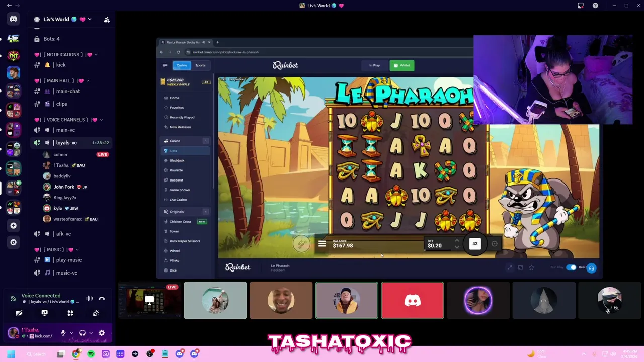The height and width of the screenshot is (362, 644).
Task: Open Task View on the taskbar
Action: pyautogui.click(x=61, y=354)
